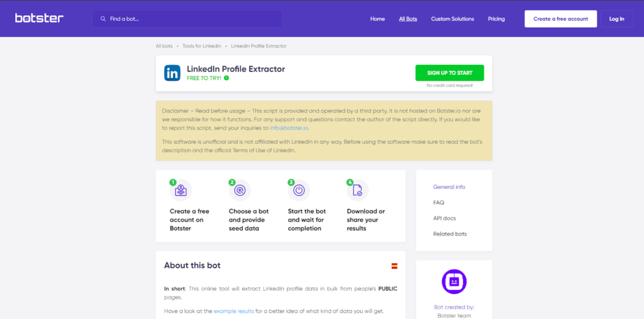
Task: Click the Create a free account on Botster text
Action: pyautogui.click(x=189, y=220)
